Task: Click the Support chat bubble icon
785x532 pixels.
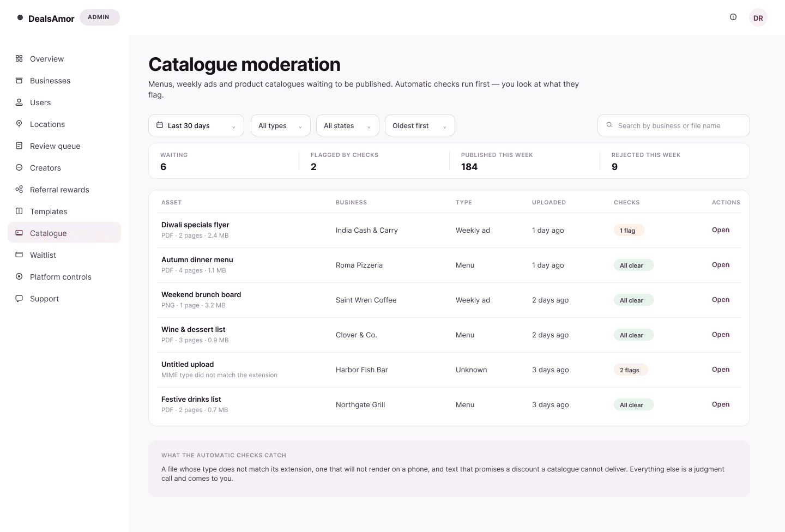Action: coord(19,298)
